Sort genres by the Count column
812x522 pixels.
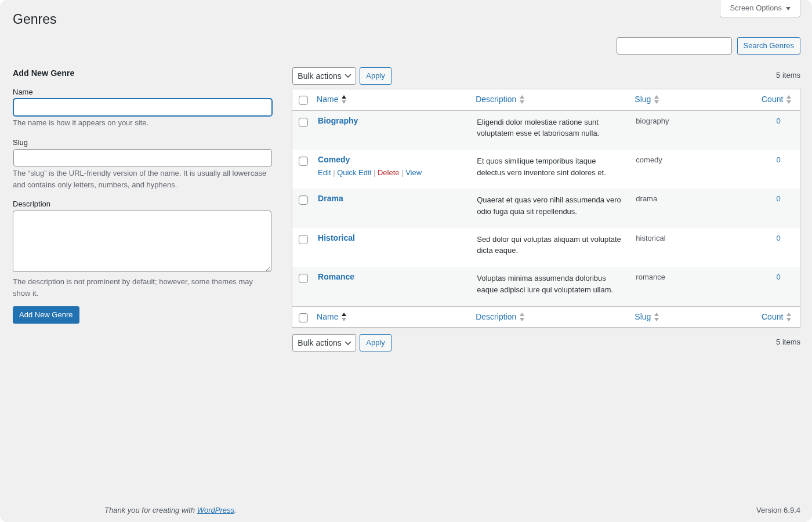tap(772, 99)
